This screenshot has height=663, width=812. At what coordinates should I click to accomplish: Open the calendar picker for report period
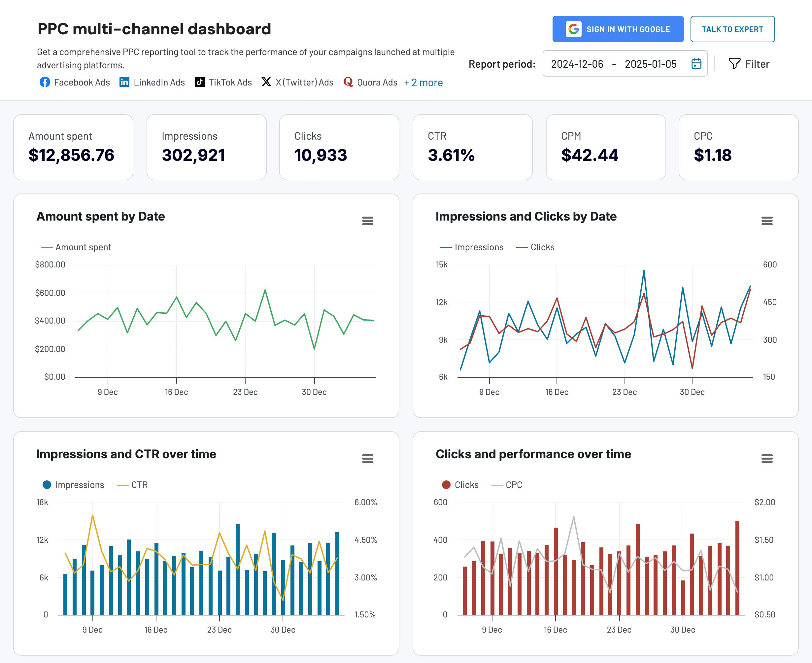click(696, 64)
